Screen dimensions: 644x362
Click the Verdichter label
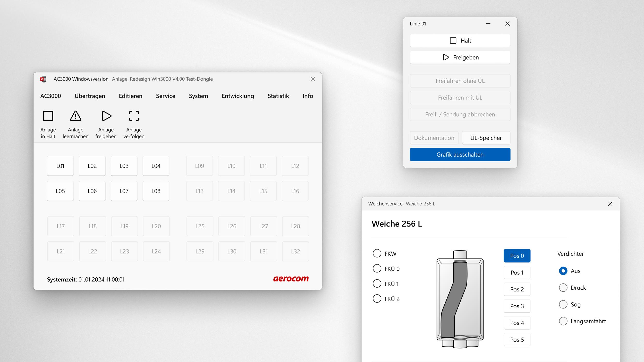pos(570,254)
